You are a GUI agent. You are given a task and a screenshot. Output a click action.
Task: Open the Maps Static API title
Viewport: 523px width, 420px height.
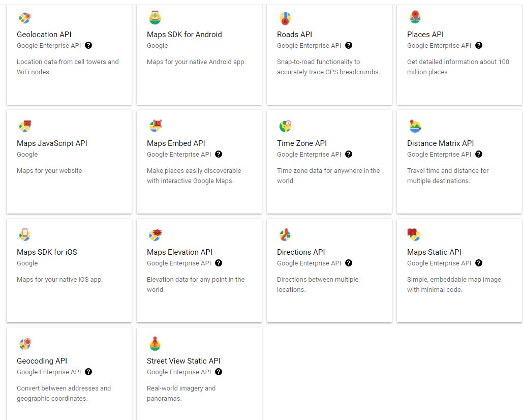point(434,252)
